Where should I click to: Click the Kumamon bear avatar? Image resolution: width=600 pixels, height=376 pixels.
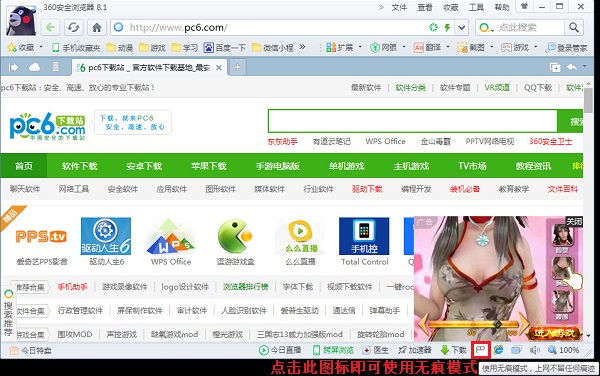21,20
